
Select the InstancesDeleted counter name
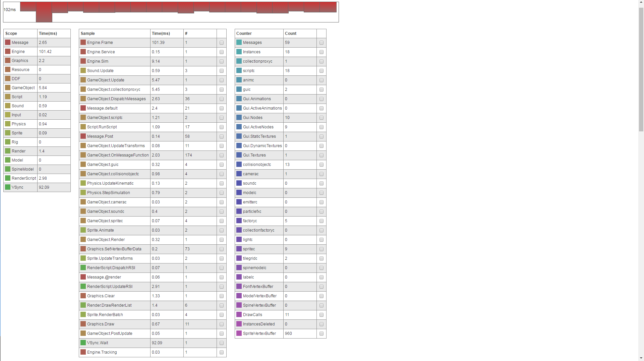click(x=259, y=324)
